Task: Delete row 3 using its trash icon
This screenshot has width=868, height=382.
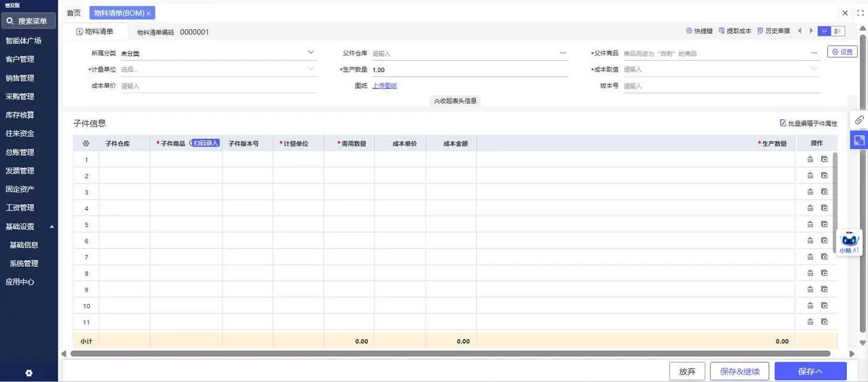Action: pos(810,192)
